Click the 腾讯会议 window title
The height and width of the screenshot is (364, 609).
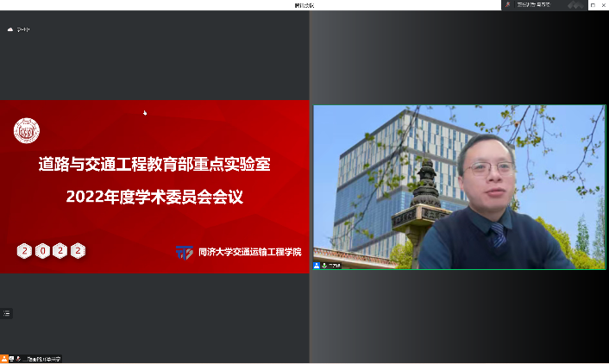coord(304,4)
